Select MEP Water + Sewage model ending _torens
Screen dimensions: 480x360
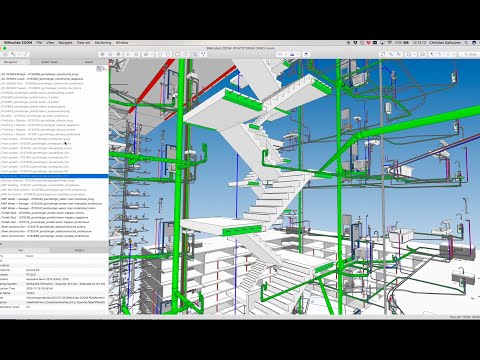[x=54, y=208]
